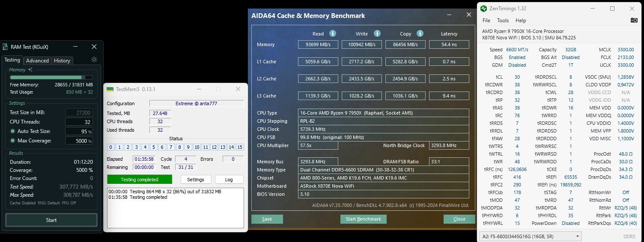Click the RAM Test memory usage bar
The image size is (644, 242).
click(51, 77)
